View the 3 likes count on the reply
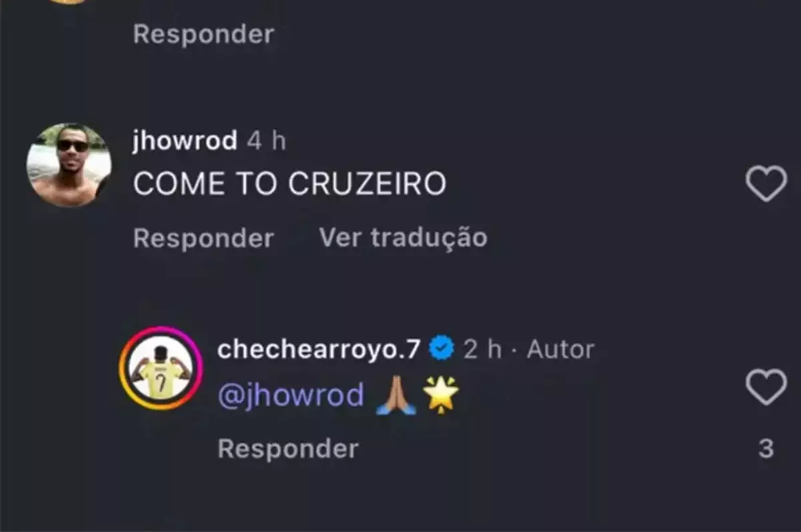Image resolution: width=801 pixels, height=532 pixels. coord(766,449)
